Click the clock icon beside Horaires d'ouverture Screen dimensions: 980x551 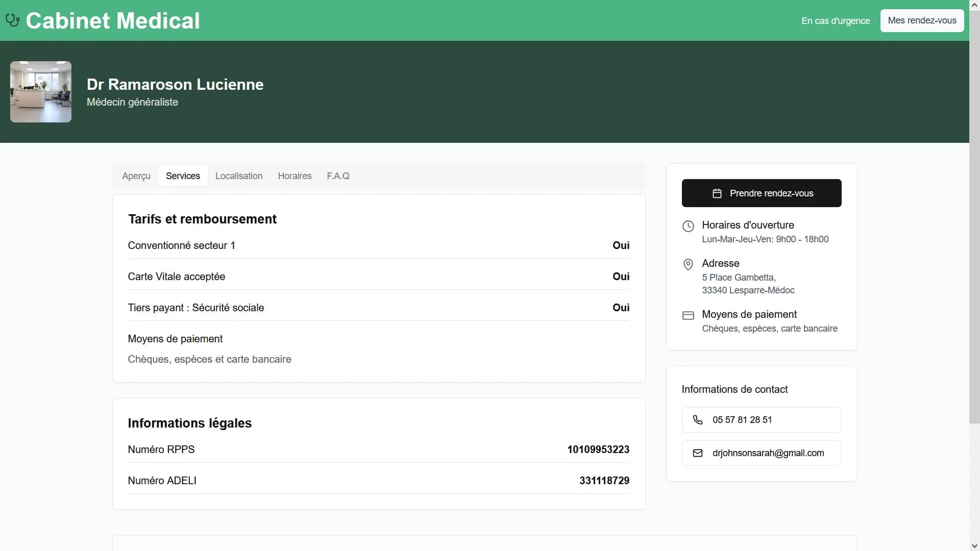click(x=688, y=226)
